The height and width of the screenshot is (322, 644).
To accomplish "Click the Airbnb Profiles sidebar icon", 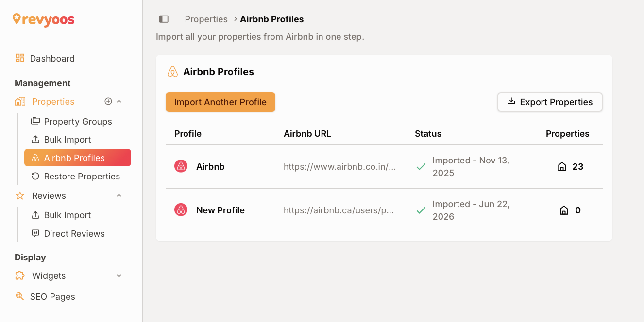I will 35,158.
